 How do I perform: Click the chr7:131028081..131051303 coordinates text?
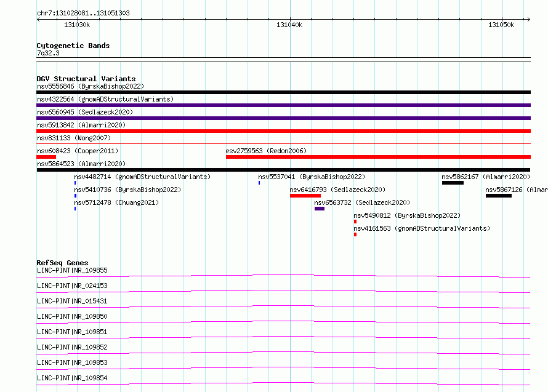click(83, 13)
